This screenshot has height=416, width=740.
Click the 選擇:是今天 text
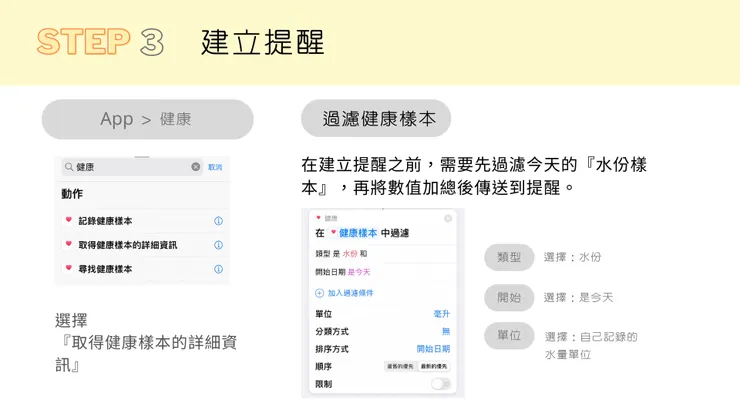578,297
